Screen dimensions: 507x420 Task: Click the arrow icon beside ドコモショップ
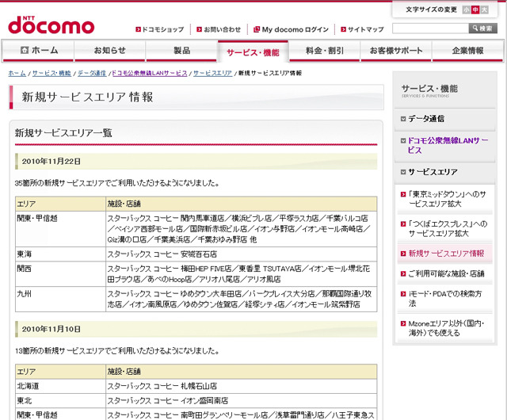pos(138,29)
